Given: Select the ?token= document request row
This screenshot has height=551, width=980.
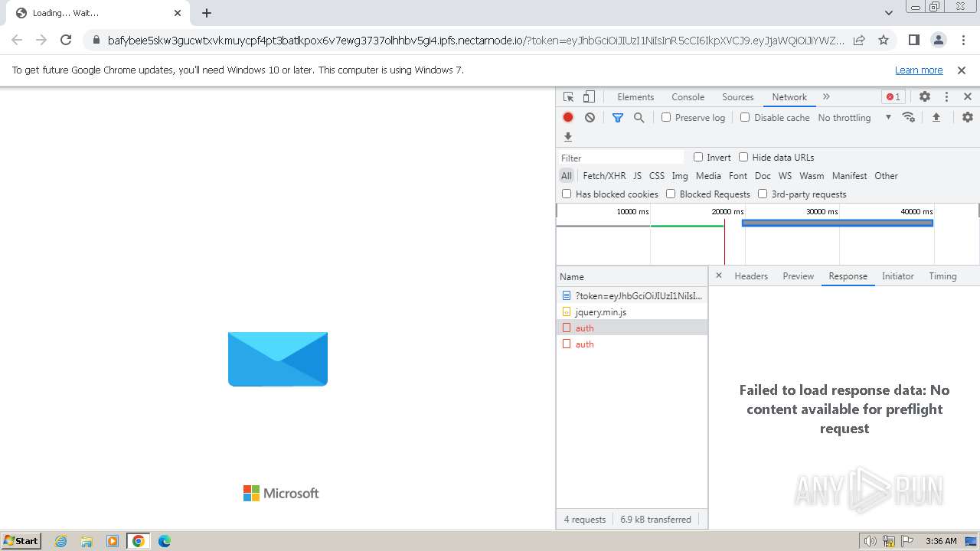Looking at the screenshot, I should coord(632,295).
